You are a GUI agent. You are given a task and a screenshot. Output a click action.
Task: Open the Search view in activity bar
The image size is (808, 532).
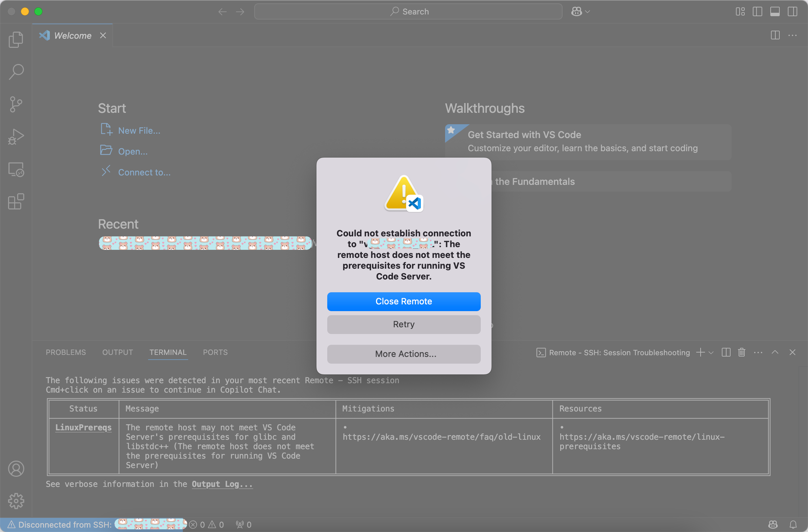16,72
